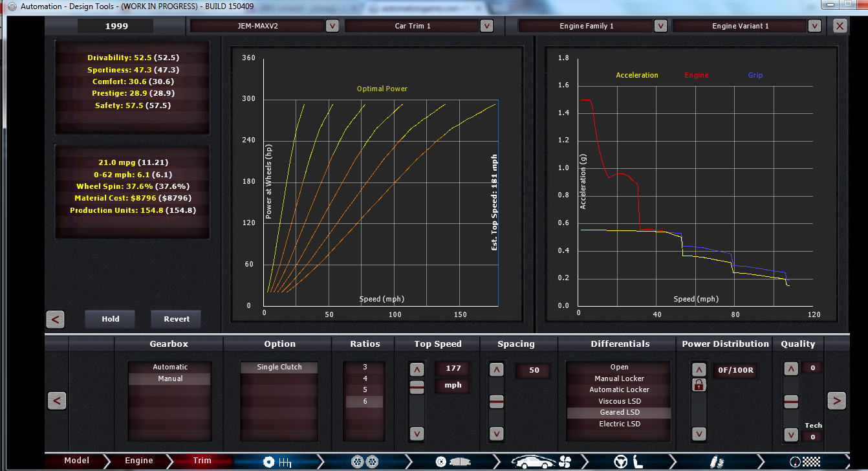This screenshot has width=868, height=471.
Task: Open JEM-MAXV2 model dropdown
Action: (x=332, y=26)
